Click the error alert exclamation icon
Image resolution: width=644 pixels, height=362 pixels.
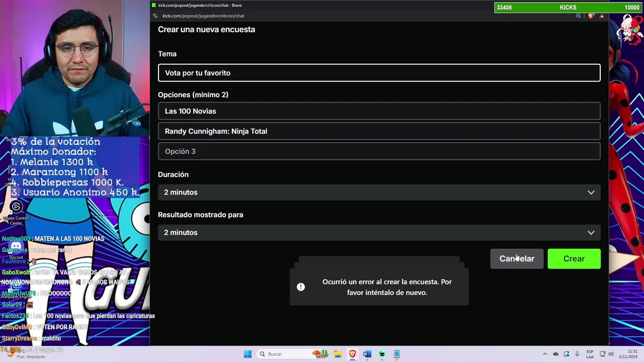click(301, 287)
